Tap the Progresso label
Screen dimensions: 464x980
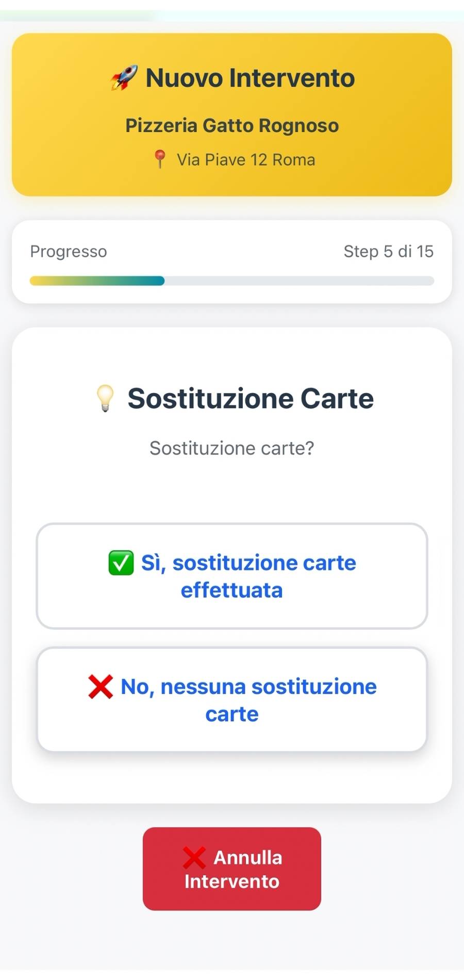click(69, 251)
